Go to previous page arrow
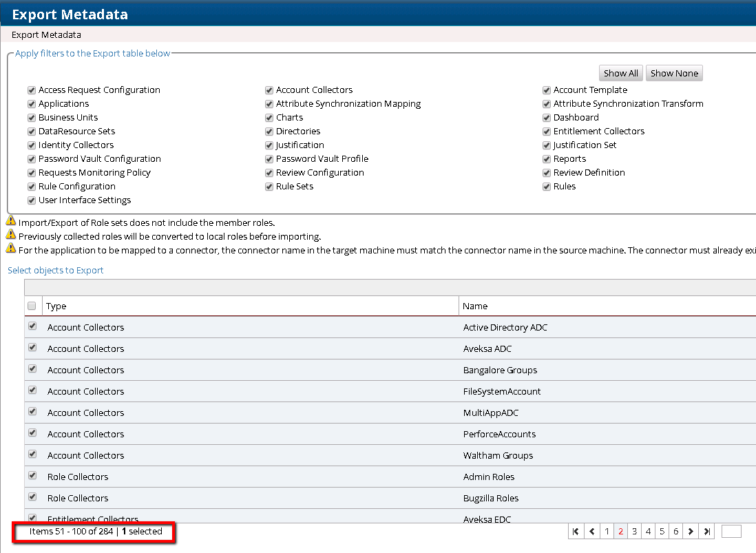This screenshot has height=553, width=756. point(592,532)
